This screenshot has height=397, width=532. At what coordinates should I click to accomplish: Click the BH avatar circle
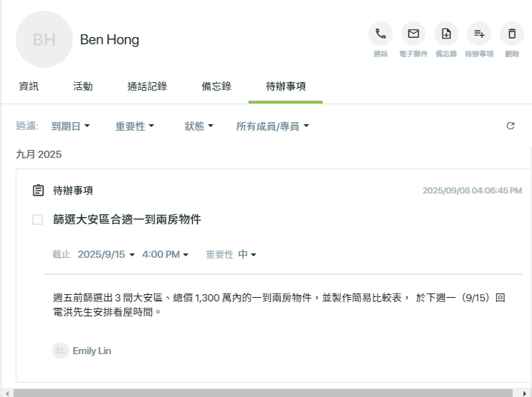pos(44,39)
